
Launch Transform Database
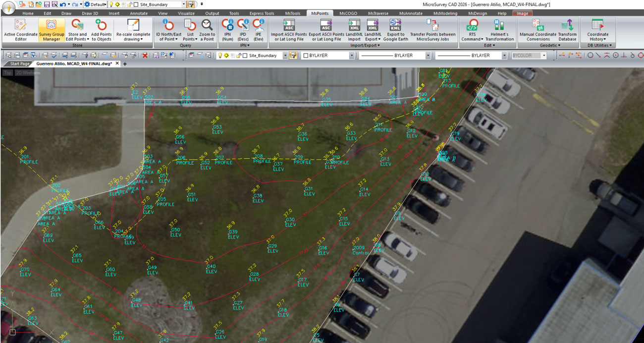(567, 30)
